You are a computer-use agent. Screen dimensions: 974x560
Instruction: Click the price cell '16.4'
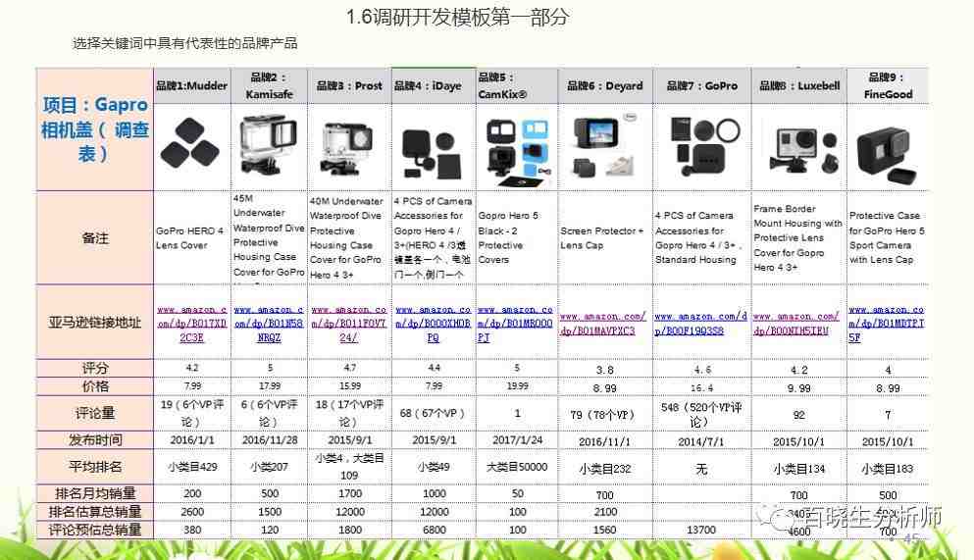(702, 388)
